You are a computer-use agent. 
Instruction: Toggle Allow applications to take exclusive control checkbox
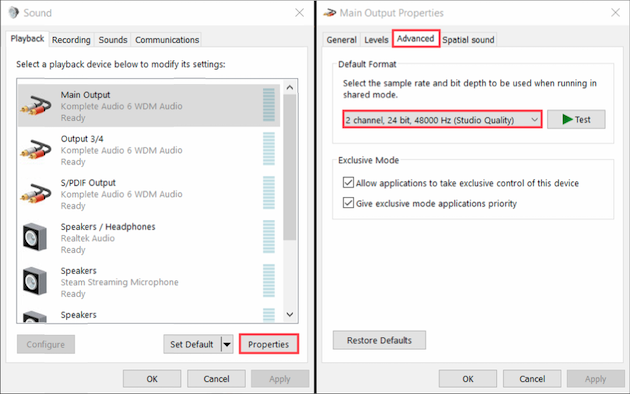348,183
